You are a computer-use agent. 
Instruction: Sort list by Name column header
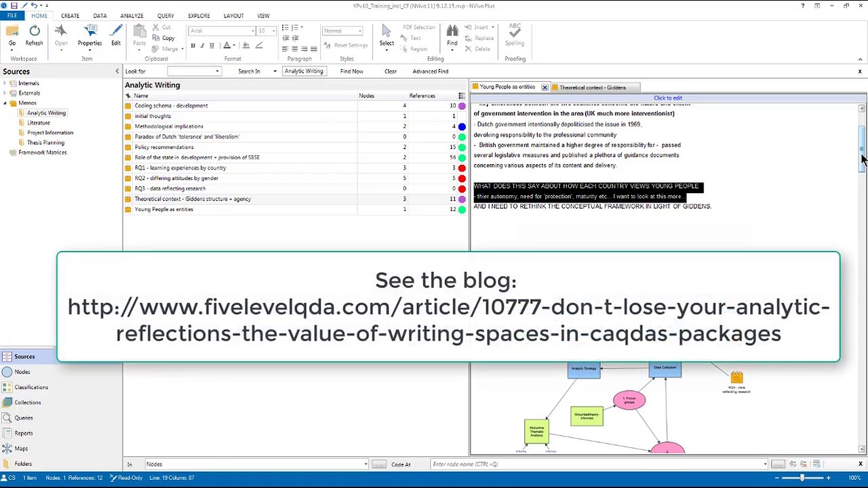[141, 96]
